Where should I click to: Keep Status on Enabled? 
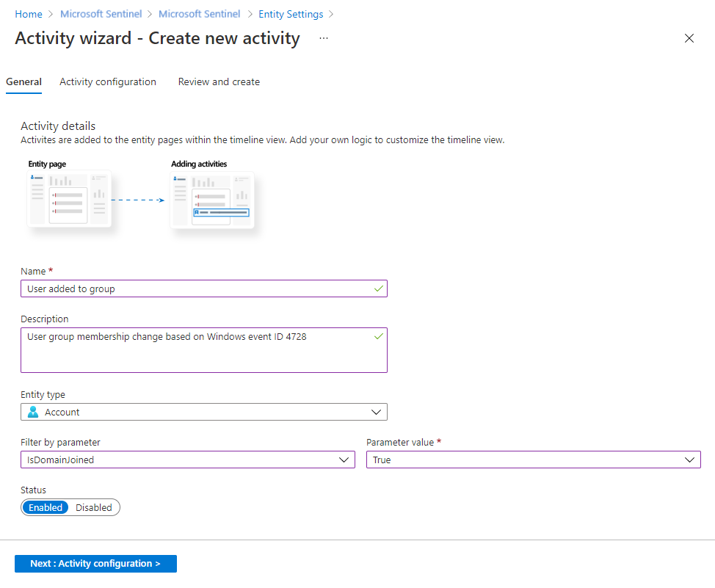click(x=46, y=507)
